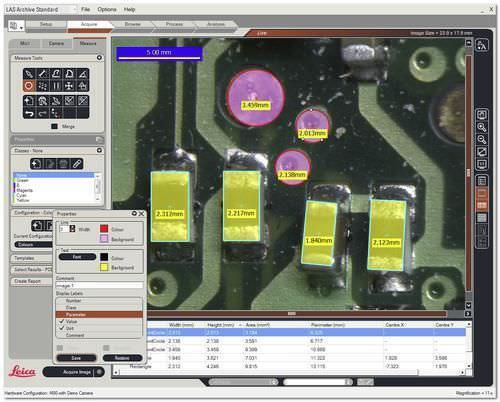This screenshot has height=402, width=500.
Task: Click the zoom in magnifier icon
Action: point(482,127)
